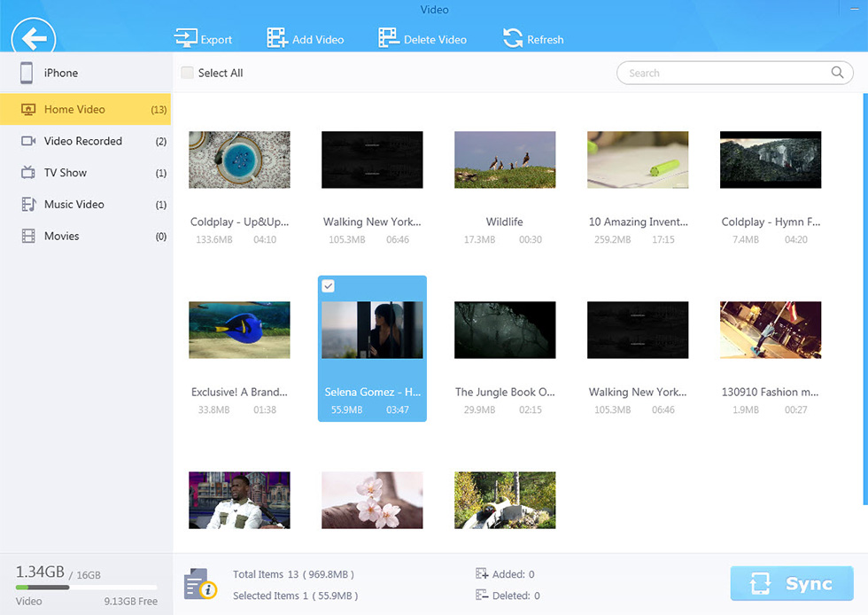
Task: Click the 'The Jungle Book O...' title
Action: [505, 392]
